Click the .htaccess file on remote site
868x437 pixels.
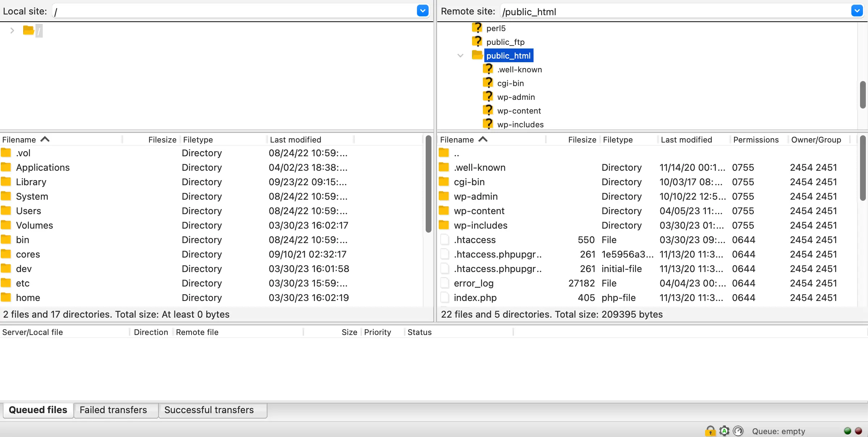click(475, 240)
